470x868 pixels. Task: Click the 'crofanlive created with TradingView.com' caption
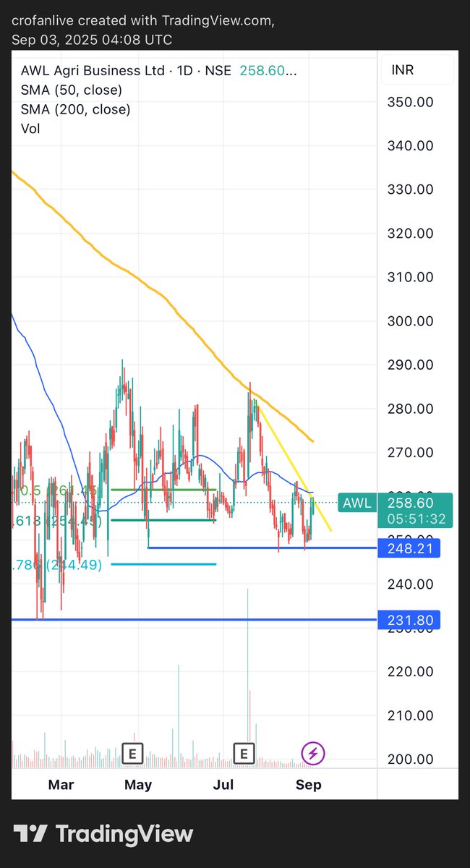pyautogui.click(x=142, y=22)
